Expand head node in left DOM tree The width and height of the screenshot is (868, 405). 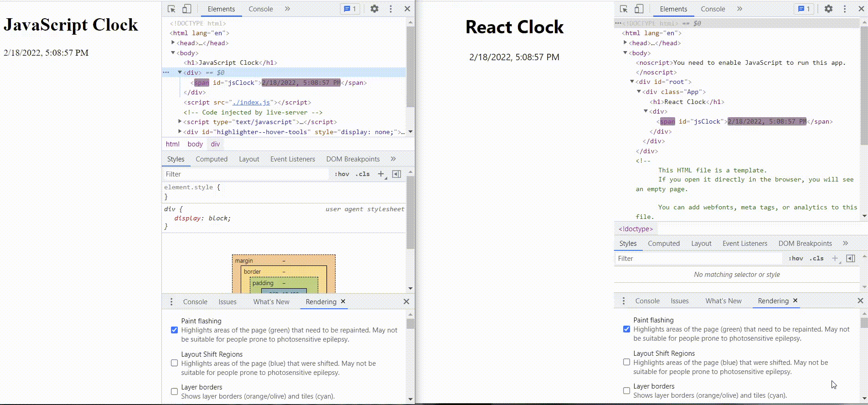pos(173,42)
